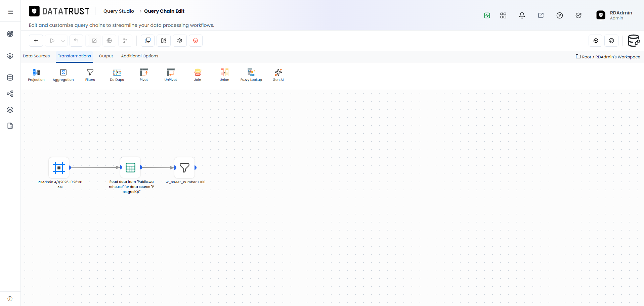Viewport: 644px width, 306px height.
Task: Open the apps grid icon in header
Action: coord(503,15)
